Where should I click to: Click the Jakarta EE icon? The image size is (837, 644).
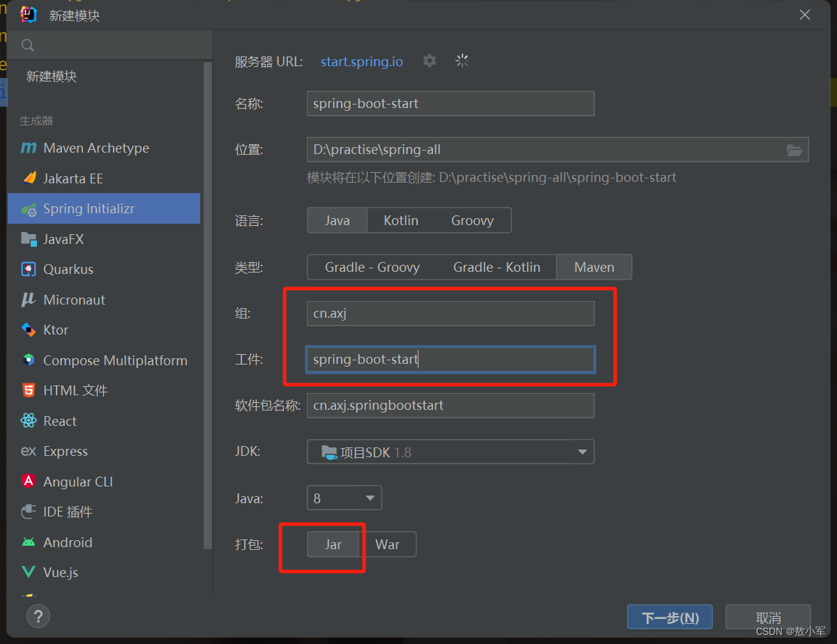point(29,178)
